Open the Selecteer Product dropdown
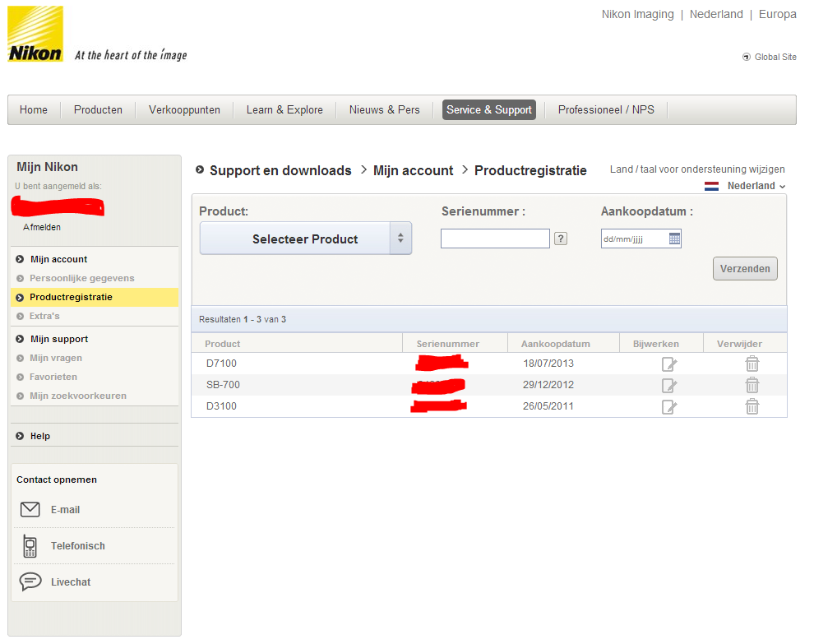 (x=306, y=239)
